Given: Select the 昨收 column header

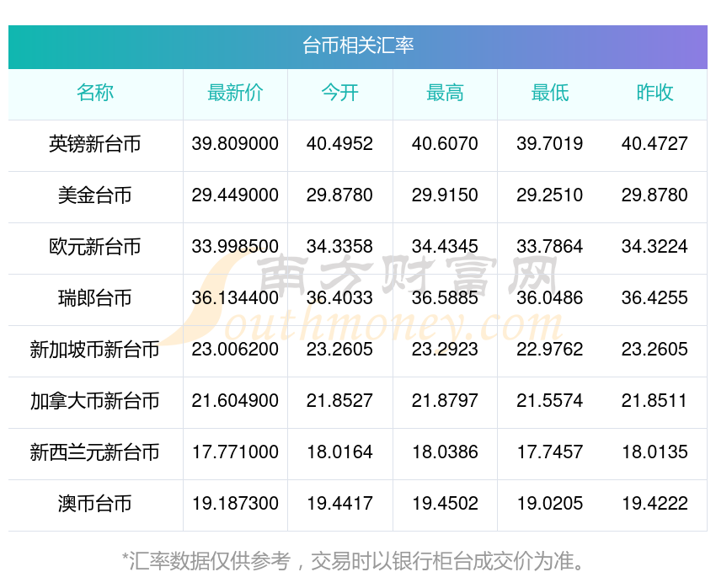Looking at the screenshot, I should point(655,93).
